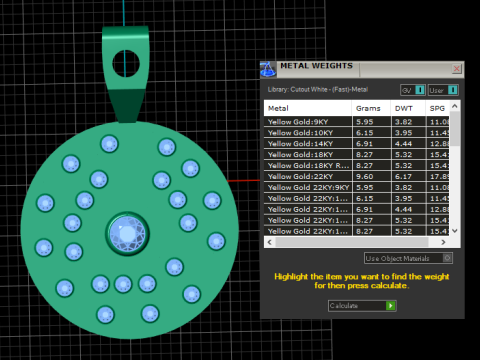Click the horizontal scroll left arrow
Screen dimensions: 480x360
(x=270, y=242)
